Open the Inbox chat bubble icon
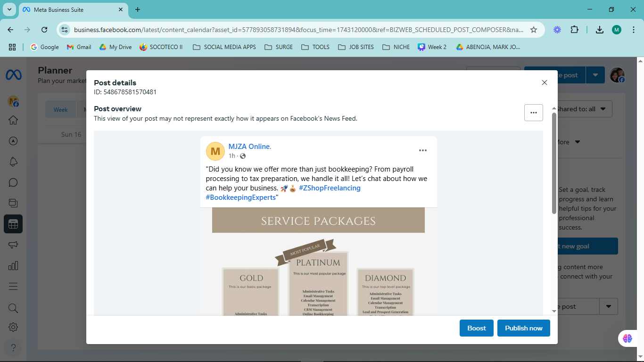This screenshot has height=362, width=644. click(13, 182)
